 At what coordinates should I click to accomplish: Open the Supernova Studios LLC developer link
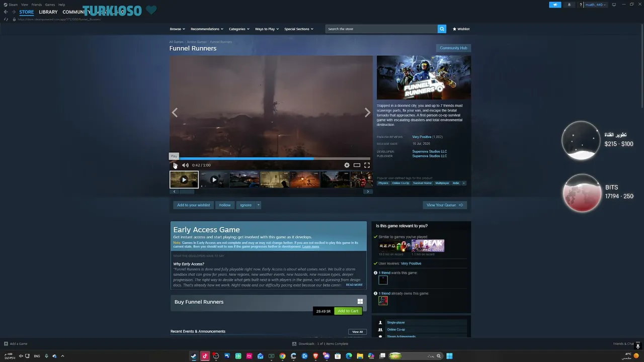[430, 151]
